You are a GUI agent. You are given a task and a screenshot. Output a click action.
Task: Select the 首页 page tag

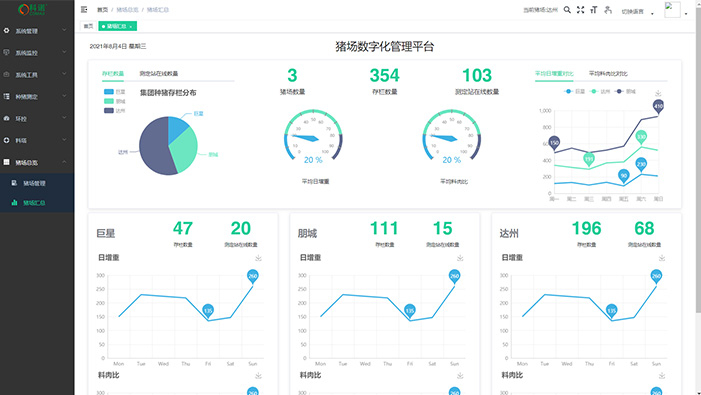[x=89, y=26]
